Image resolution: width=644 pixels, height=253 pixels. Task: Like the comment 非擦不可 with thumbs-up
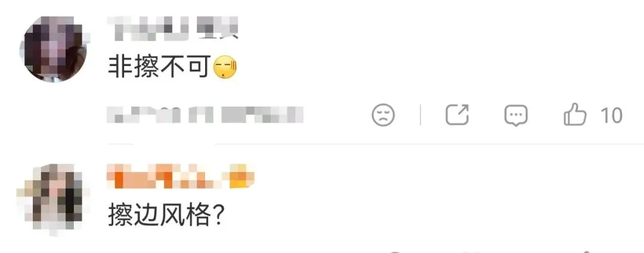[575, 114]
